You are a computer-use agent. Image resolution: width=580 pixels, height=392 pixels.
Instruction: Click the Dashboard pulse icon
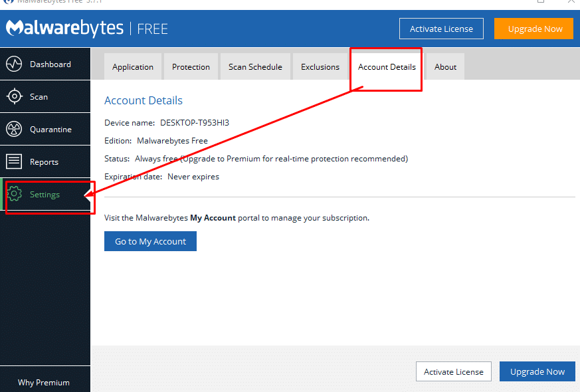click(x=14, y=64)
